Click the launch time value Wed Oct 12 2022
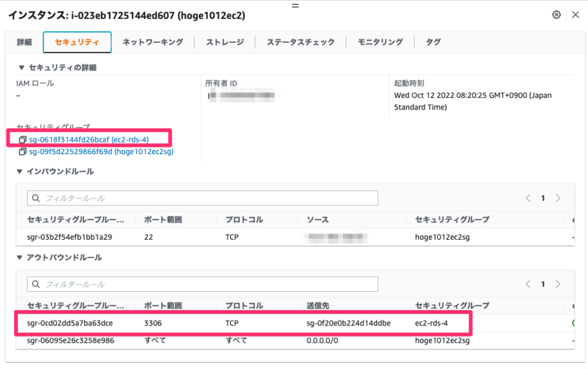 pyautogui.click(x=472, y=101)
